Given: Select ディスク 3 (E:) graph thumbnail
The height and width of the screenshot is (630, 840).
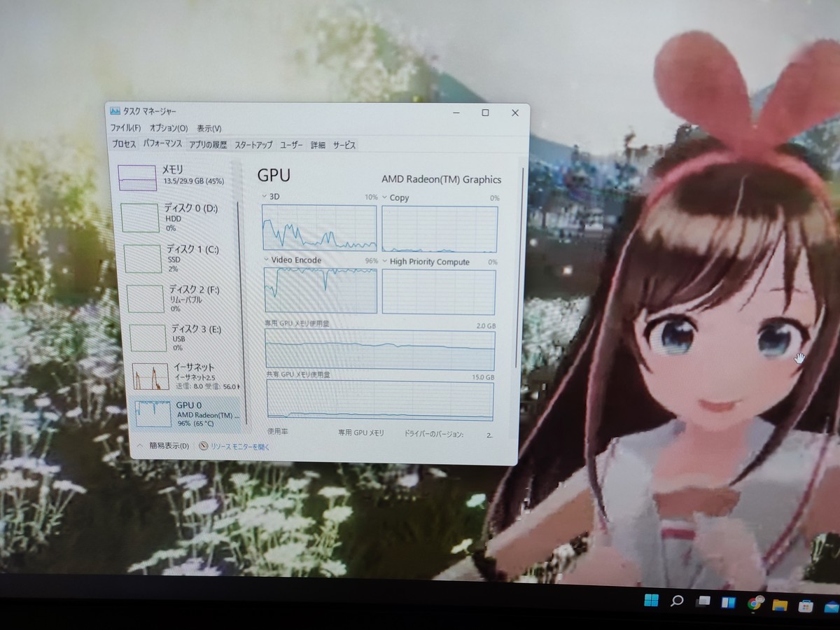Looking at the screenshot, I should pyautogui.click(x=148, y=338).
